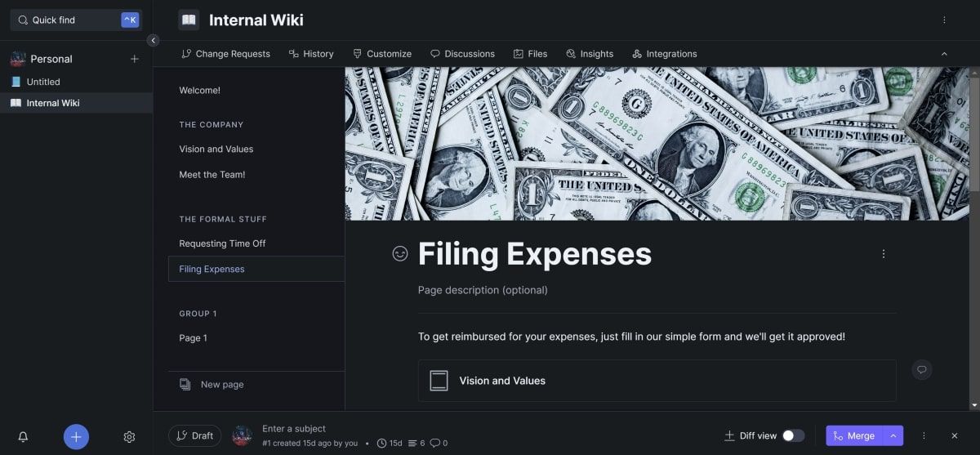Open the notifications bell icon
Image resolution: width=980 pixels, height=455 pixels.
(23, 437)
